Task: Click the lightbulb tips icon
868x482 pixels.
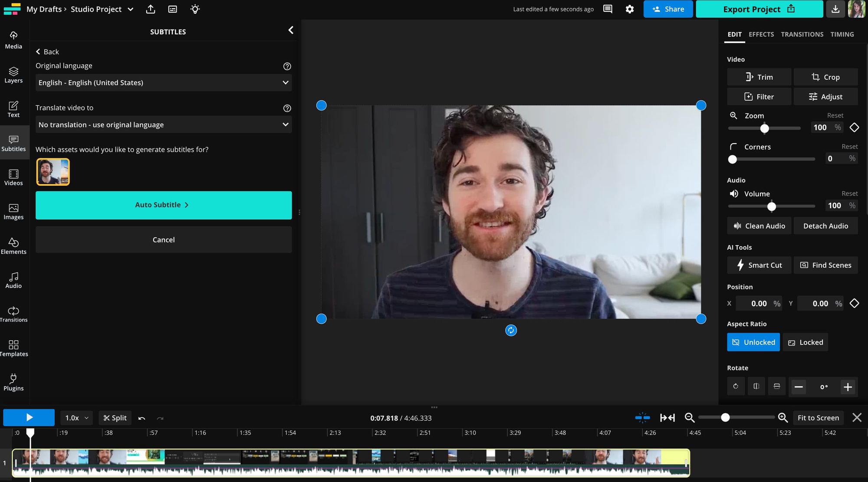Action: (195, 9)
